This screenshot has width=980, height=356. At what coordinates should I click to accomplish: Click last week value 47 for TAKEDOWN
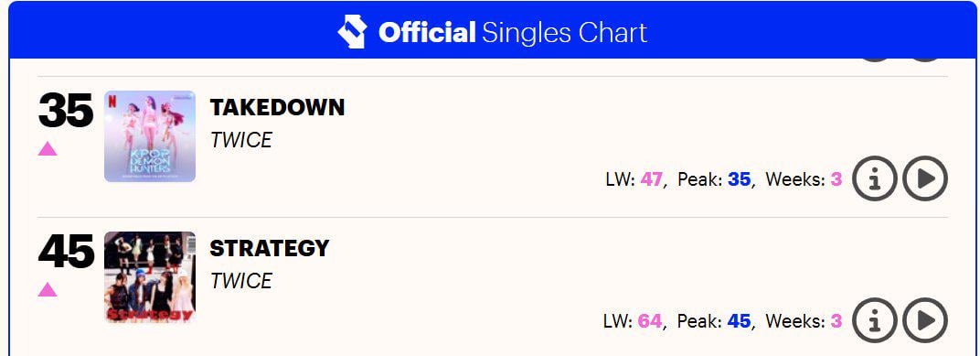click(x=651, y=179)
